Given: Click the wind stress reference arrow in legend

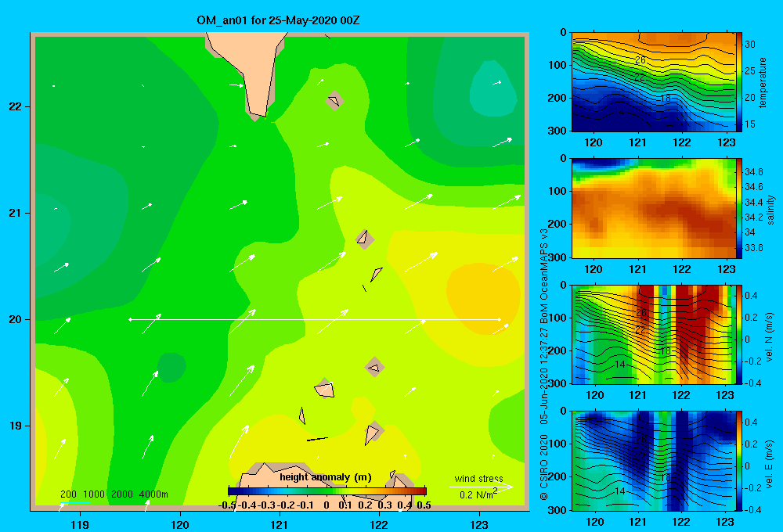Looking at the screenshot, I should click(482, 487).
